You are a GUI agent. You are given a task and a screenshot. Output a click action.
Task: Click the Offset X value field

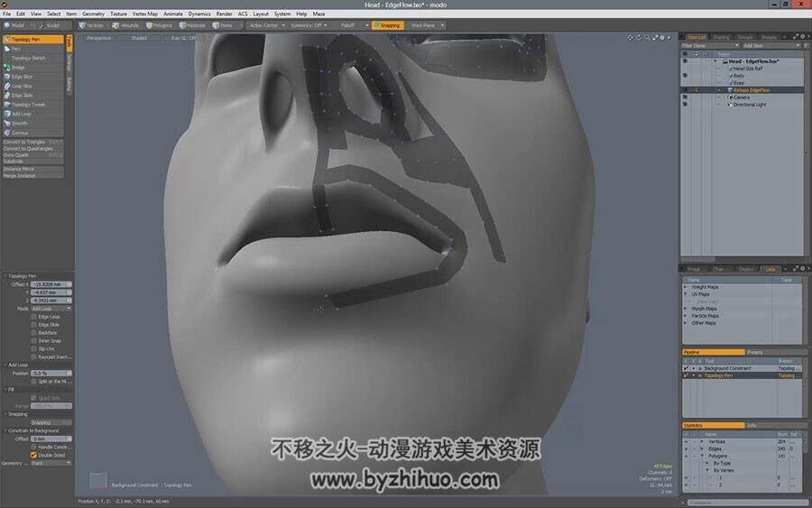tap(51, 285)
